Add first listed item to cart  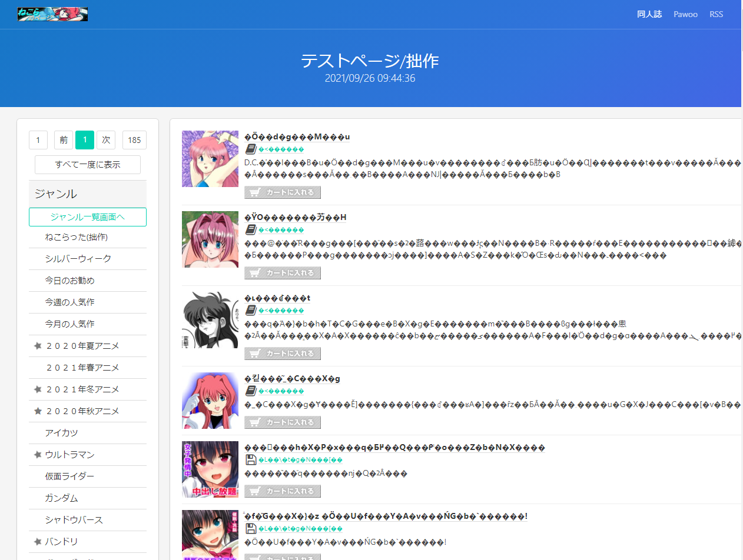pyautogui.click(x=283, y=192)
